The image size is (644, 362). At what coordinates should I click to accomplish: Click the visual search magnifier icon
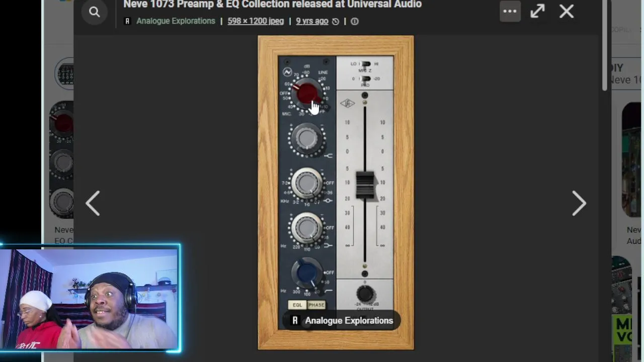[x=94, y=12]
